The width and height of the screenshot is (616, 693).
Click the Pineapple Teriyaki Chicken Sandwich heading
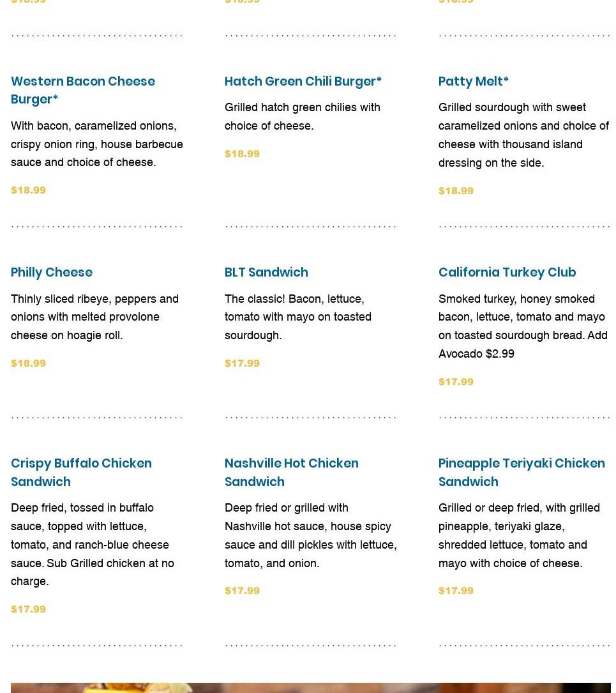[x=521, y=472]
